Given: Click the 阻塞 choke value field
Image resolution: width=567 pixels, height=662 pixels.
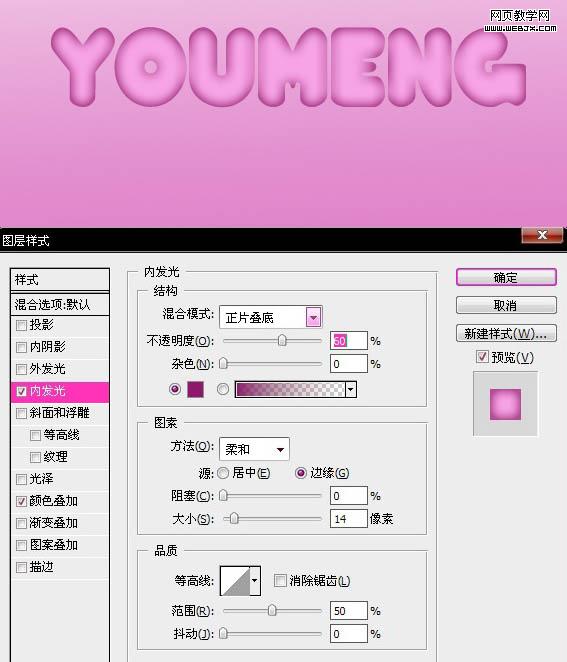Looking at the screenshot, I should tap(349, 496).
